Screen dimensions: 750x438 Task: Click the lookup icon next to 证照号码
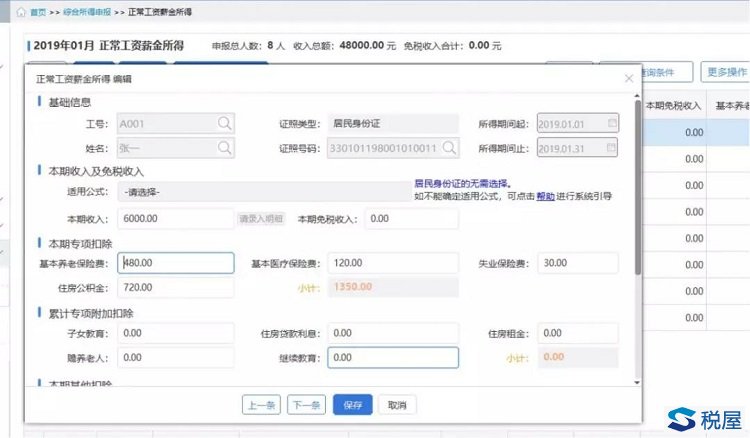[450, 149]
